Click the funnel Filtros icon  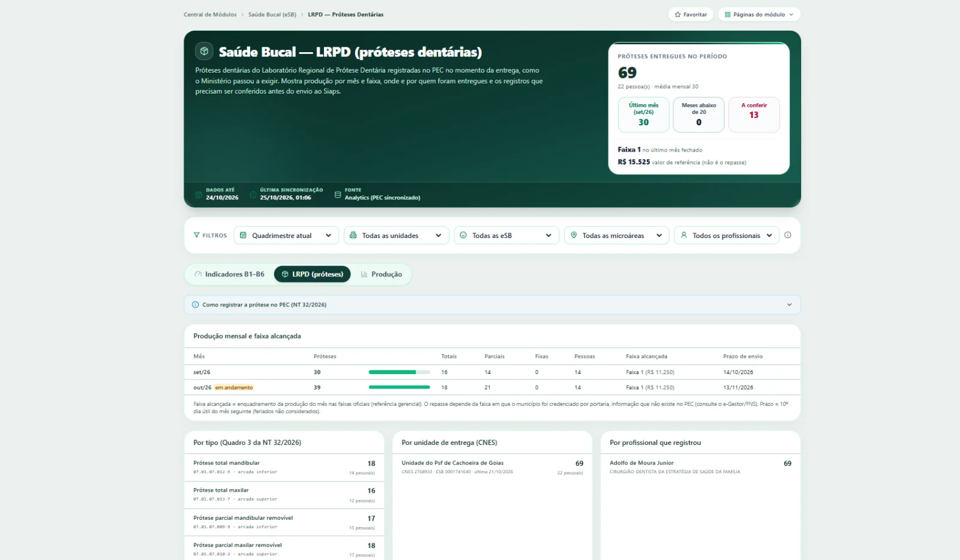click(196, 235)
